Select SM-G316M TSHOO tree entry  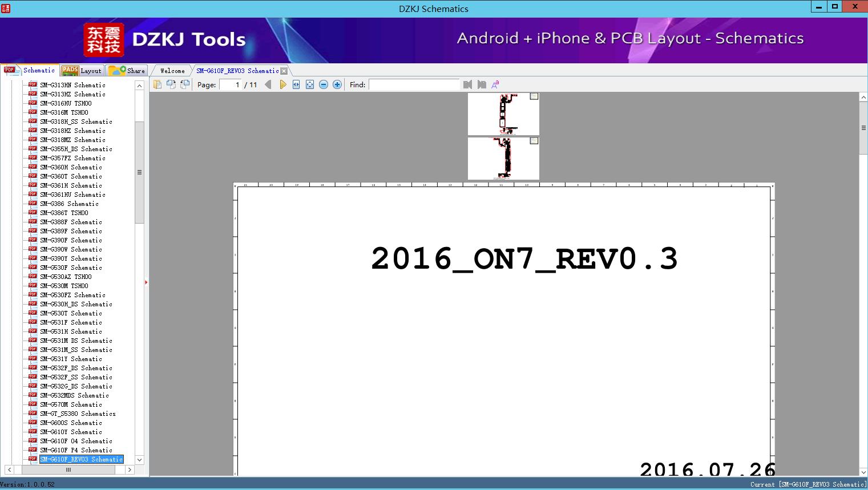pyautogui.click(x=64, y=112)
